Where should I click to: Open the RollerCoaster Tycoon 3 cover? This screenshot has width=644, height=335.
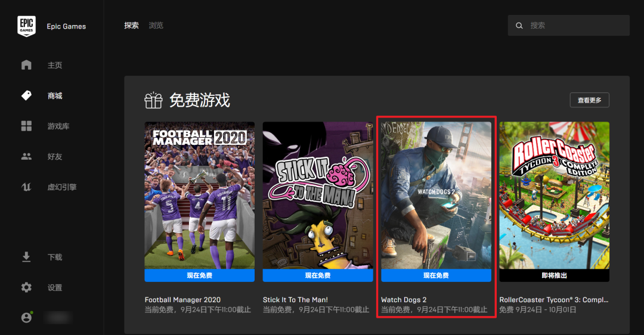(x=555, y=196)
